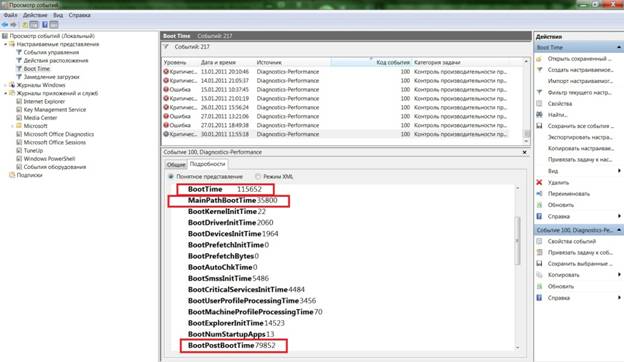Click Экспортировать настра... action
The image size is (624, 362).
[580, 137]
